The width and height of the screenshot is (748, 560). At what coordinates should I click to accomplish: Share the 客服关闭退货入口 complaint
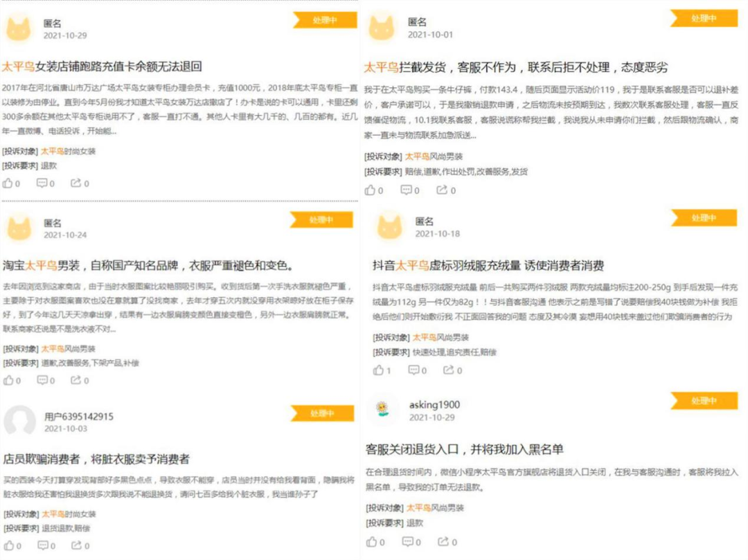click(x=447, y=542)
